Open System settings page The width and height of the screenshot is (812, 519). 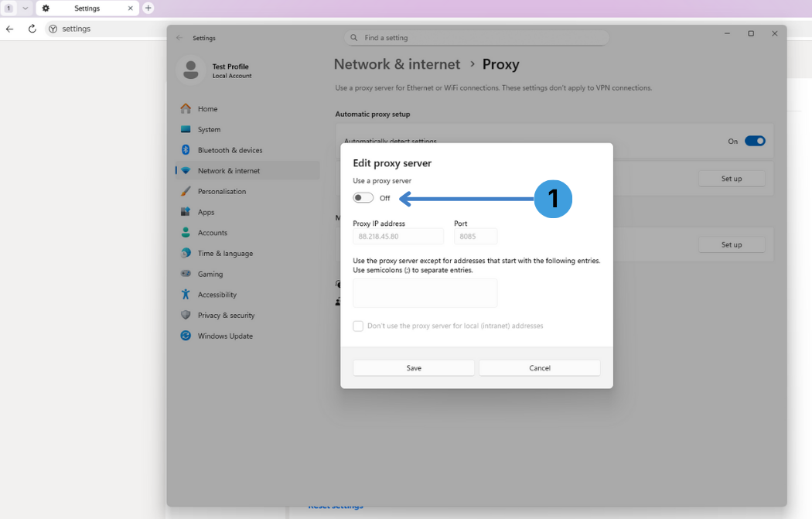(x=247, y=129)
